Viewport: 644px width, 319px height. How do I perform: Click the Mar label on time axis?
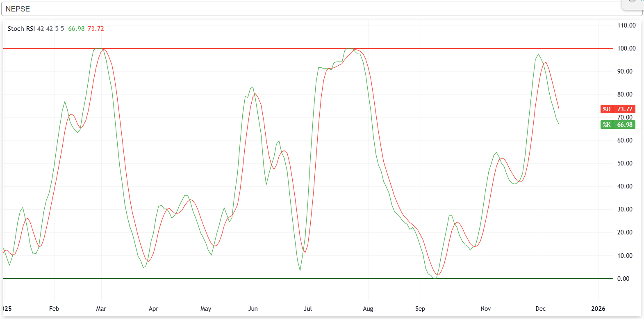(101, 309)
